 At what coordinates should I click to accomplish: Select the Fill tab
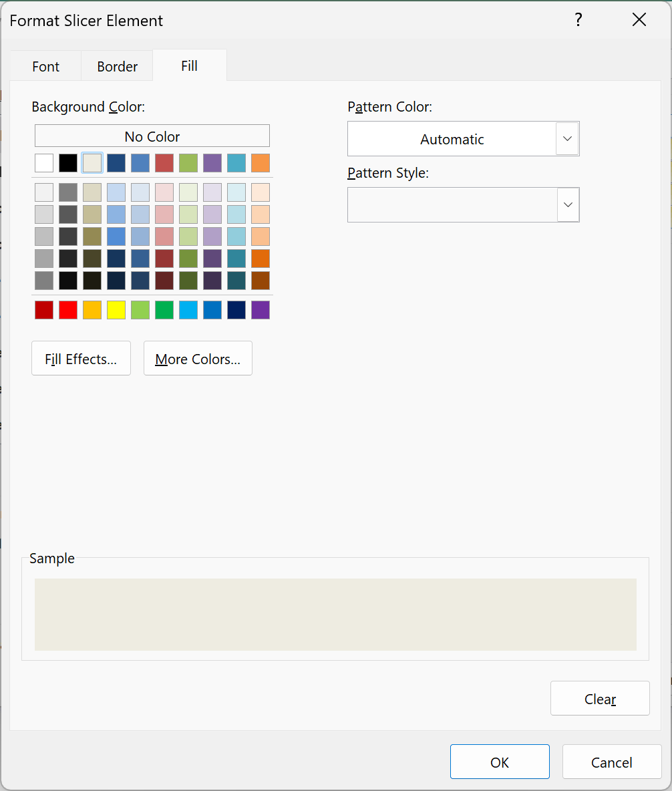pyautogui.click(x=190, y=65)
